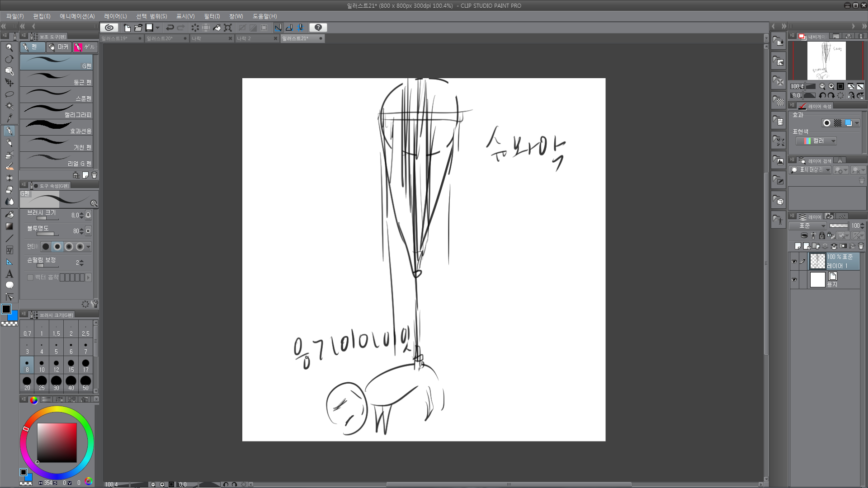Select the Zoom magnifier tool

pos(9,47)
